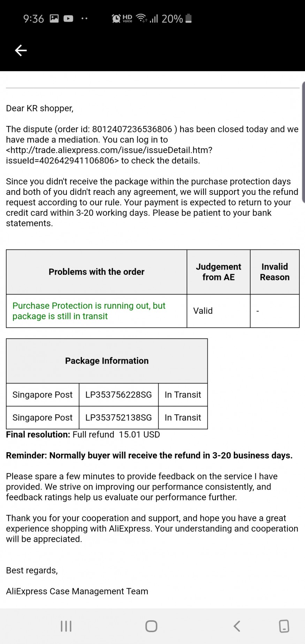The height and width of the screenshot is (644, 305).
Task: Tap the screen rotation icon in the navigation bar
Action: click(284, 626)
